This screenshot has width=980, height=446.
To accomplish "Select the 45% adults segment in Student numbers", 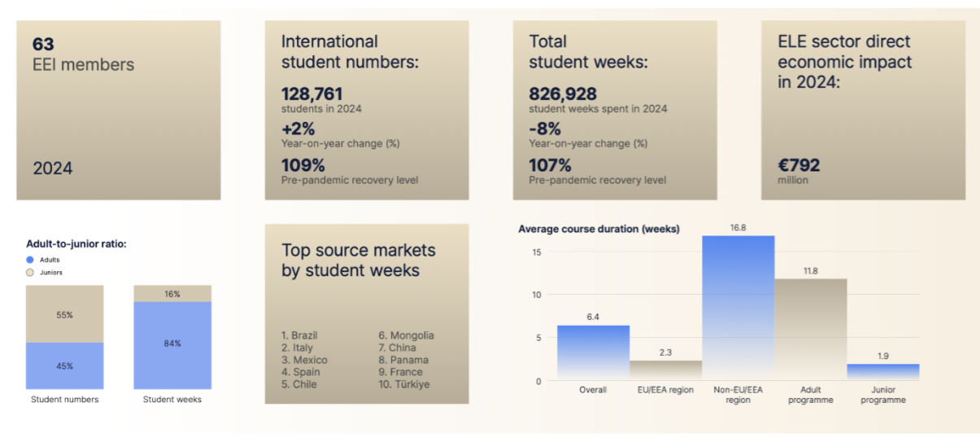I will 64,366.
